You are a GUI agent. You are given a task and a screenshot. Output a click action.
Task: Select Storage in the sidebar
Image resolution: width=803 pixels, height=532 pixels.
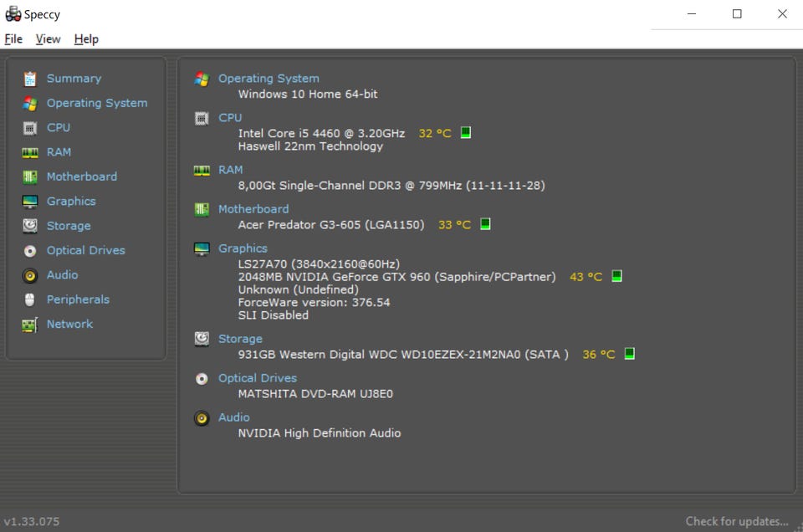[69, 226]
